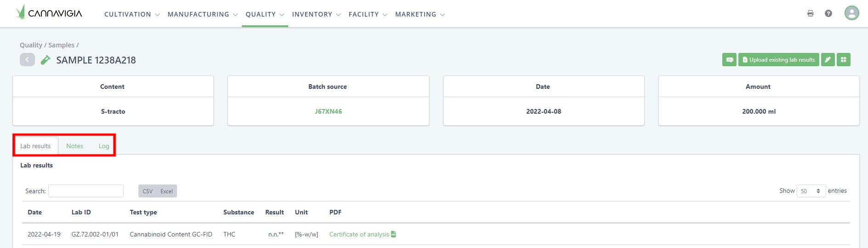
Task: Open the Facility menu
Action: tap(367, 14)
